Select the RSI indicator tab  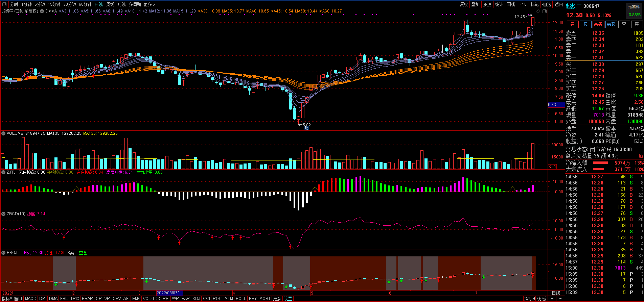166,299
